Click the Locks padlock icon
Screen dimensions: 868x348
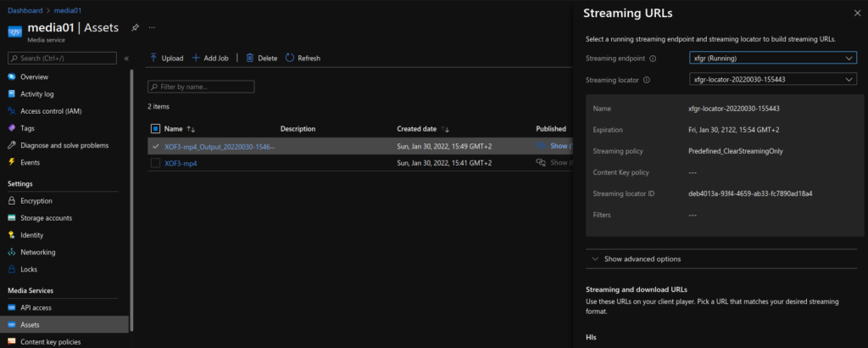[x=12, y=269]
